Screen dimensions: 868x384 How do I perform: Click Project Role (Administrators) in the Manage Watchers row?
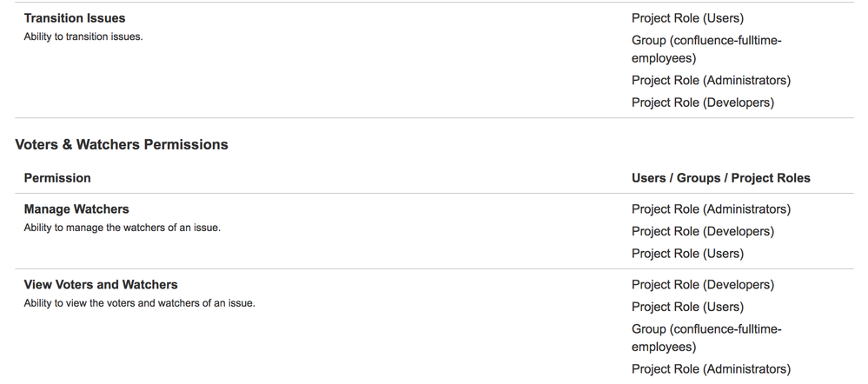pyautogui.click(x=712, y=209)
